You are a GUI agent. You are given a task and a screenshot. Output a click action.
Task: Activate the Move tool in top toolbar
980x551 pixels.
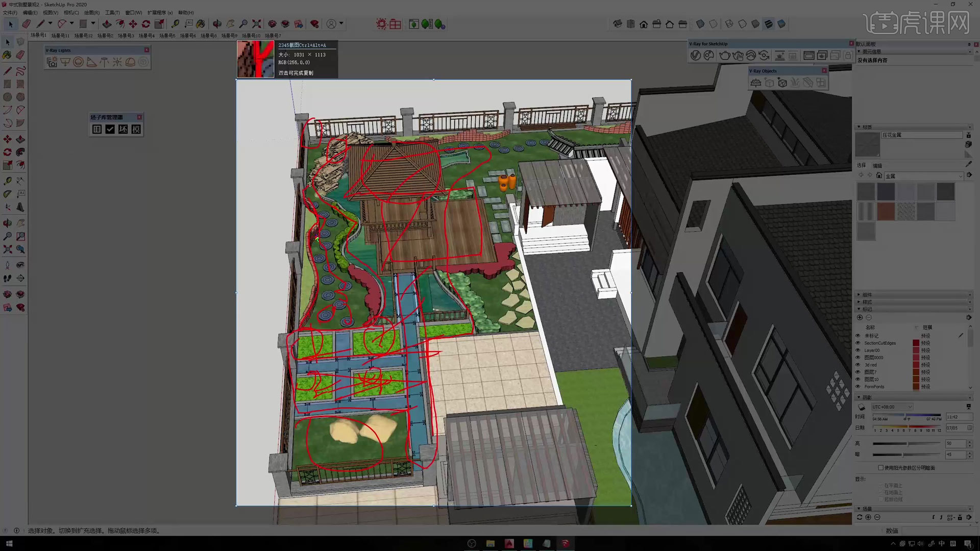pyautogui.click(x=133, y=24)
